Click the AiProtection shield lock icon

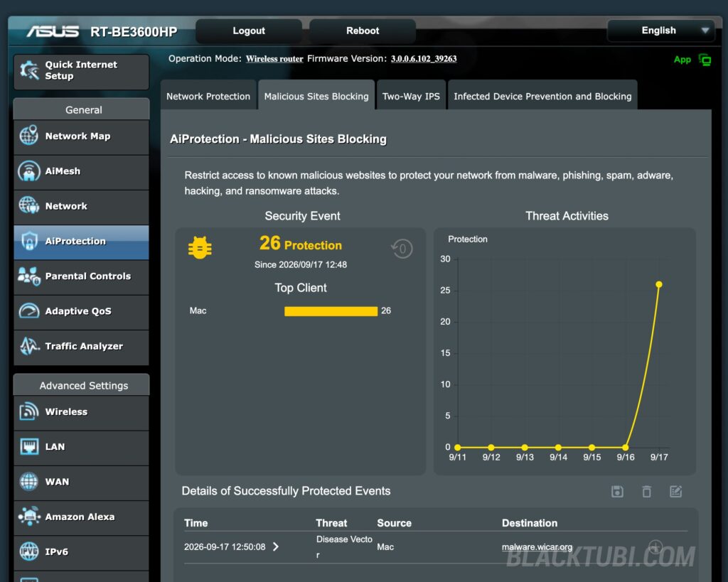pos(28,241)
